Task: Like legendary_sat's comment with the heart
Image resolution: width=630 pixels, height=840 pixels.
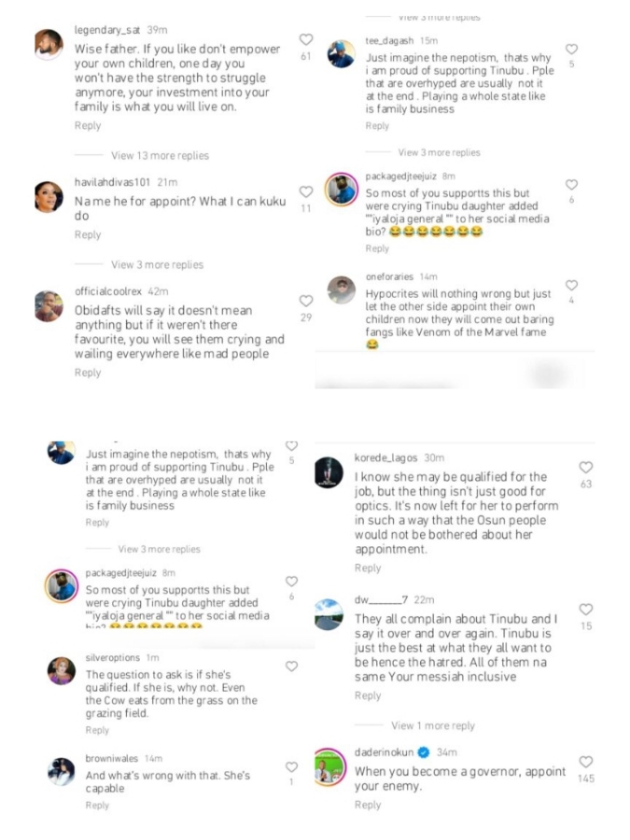Action: [305, 39]
